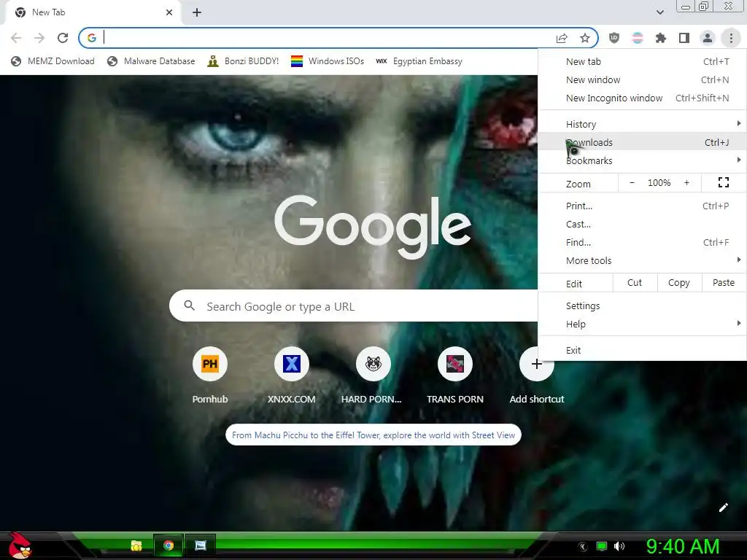Click Paste in the Edit row

724,283
